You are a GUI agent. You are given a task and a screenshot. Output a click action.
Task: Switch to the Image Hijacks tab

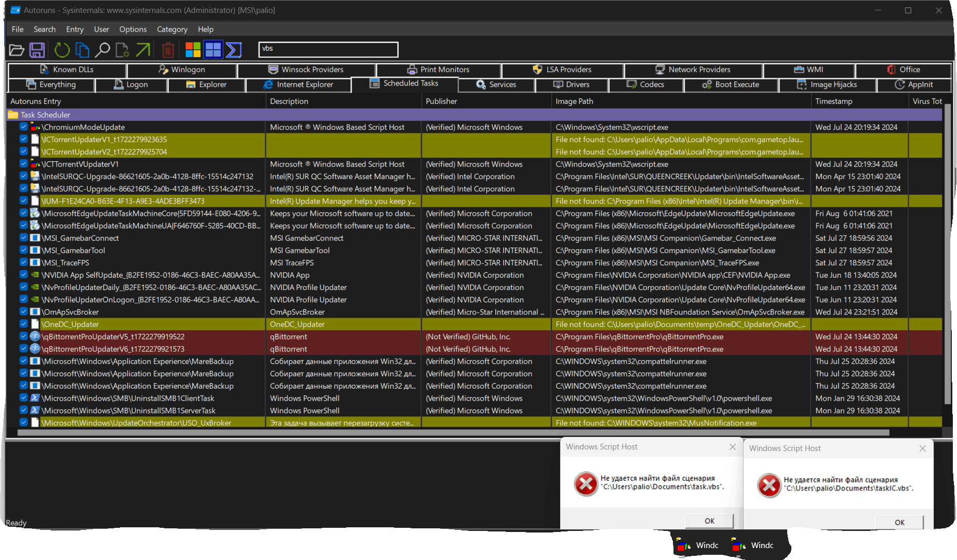tap(827, 85)
